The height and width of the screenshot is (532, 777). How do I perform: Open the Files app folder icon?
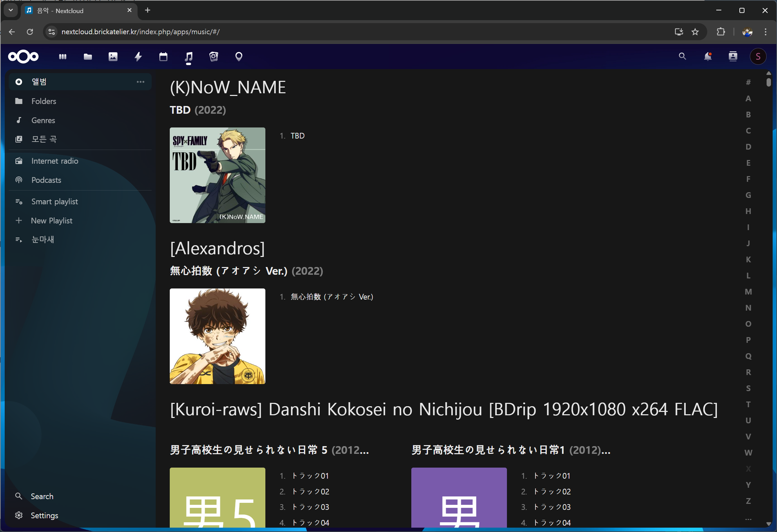[x=88, y=57]
